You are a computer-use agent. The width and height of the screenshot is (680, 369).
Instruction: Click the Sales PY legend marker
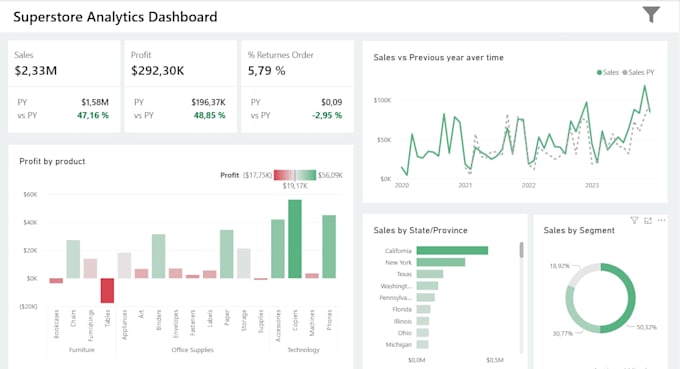click(x=625, y=72)
